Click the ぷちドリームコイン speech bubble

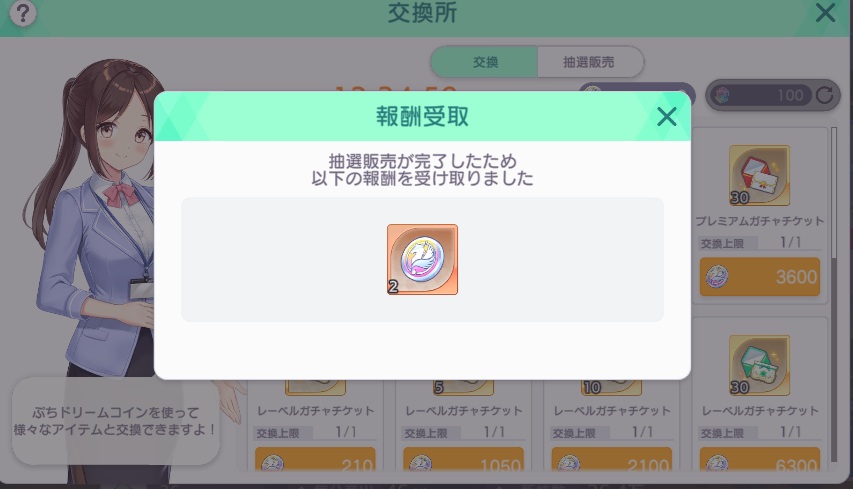click(115, 421)
